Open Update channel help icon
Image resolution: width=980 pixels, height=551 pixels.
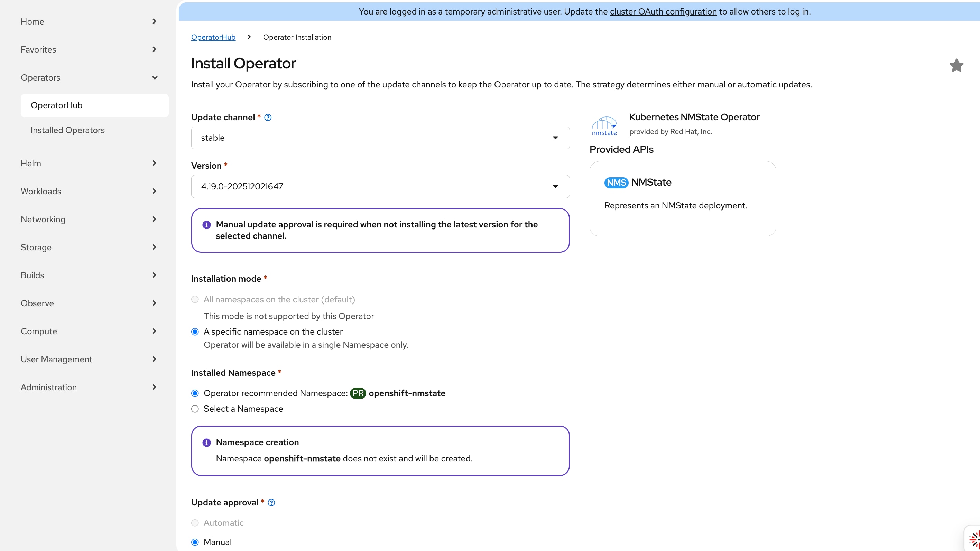point(268,118)
